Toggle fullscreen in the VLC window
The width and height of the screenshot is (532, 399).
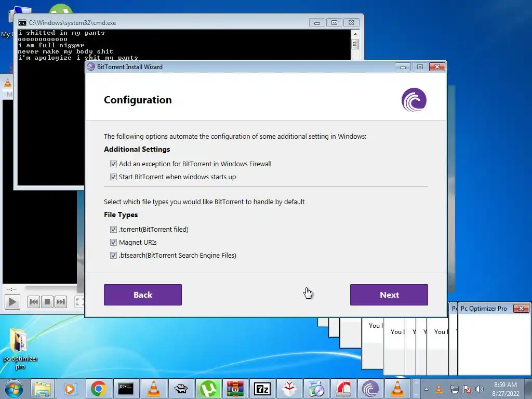[79, 302]
